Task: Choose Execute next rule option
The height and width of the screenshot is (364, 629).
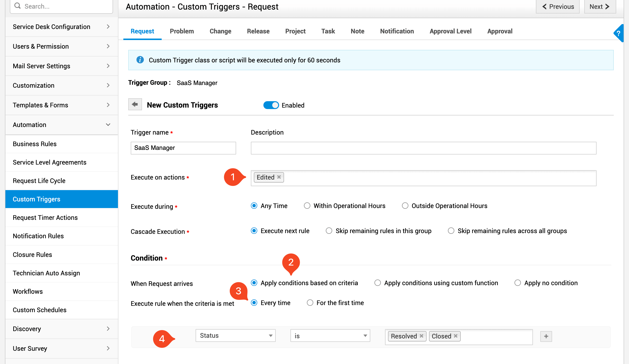Action: 254,231
